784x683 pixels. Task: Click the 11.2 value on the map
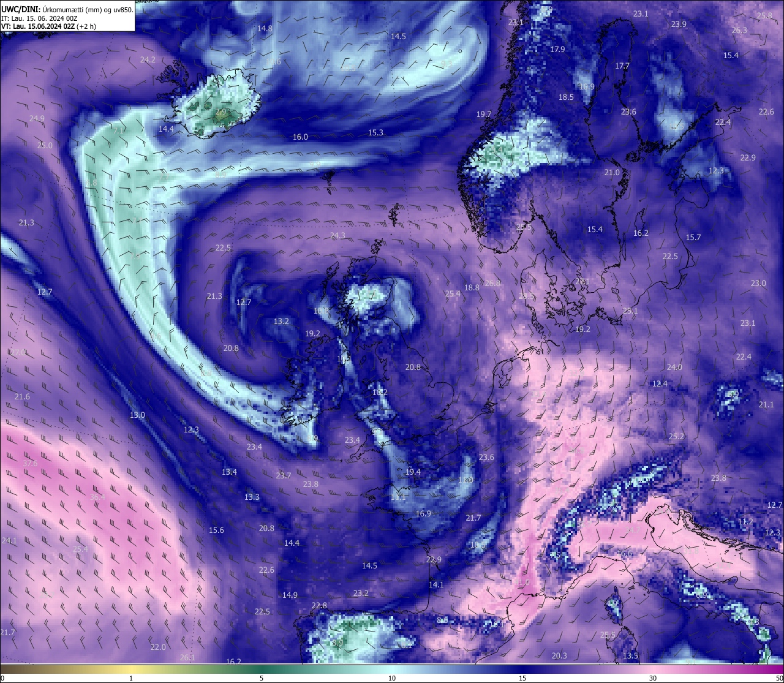(x=745, y=522)
